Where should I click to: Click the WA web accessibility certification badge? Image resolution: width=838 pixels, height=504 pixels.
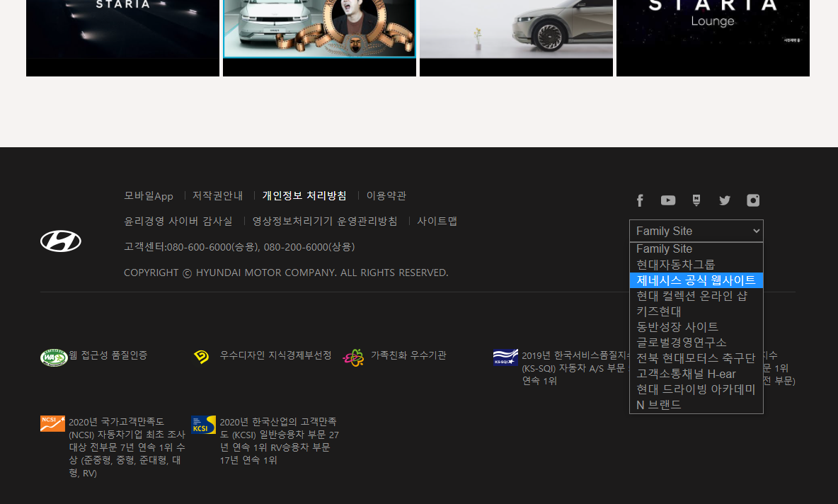[54, 357]
